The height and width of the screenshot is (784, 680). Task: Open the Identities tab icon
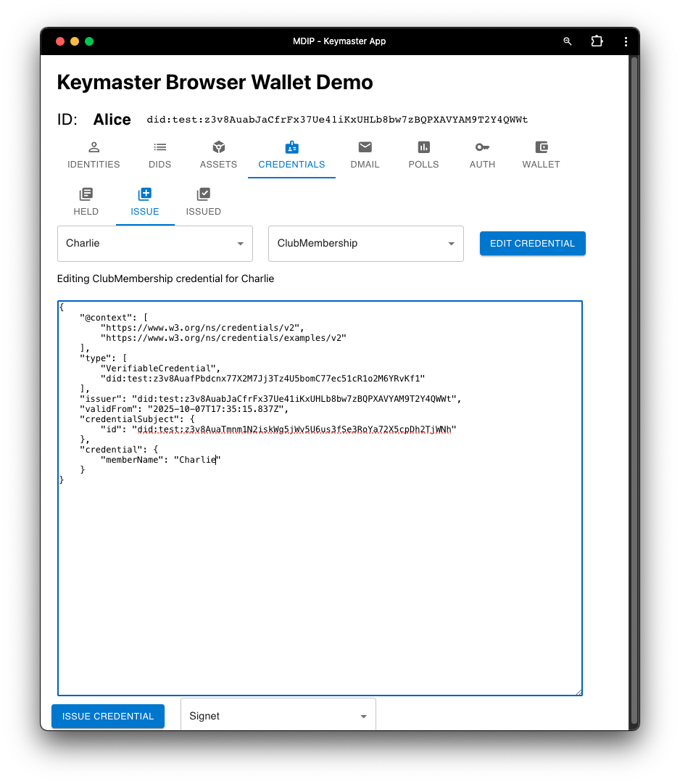coord(94,147)
